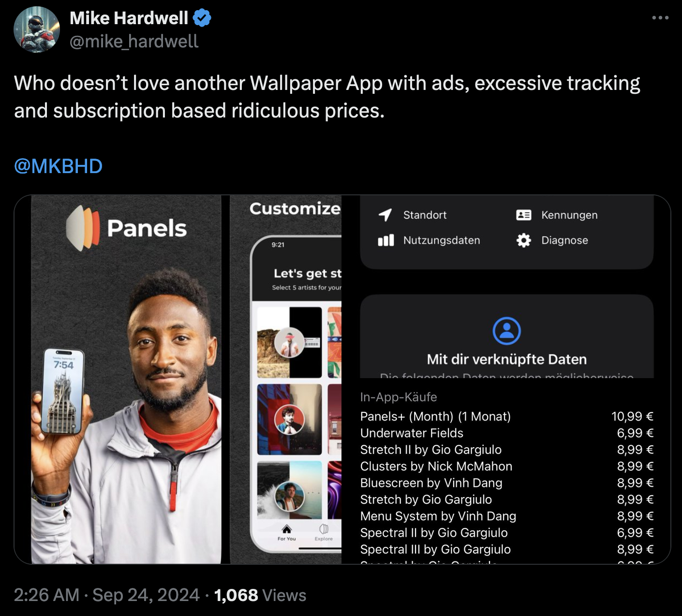Open the three-dot more options menu
The height and width of the screenshot is (616, 682).
pyautogui.click(x=660, y=18)
